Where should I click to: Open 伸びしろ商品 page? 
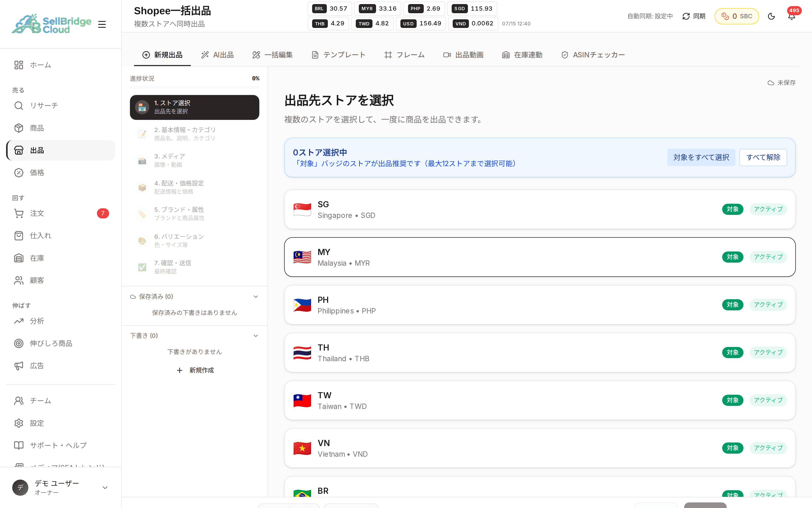click(x=61, y=343)
